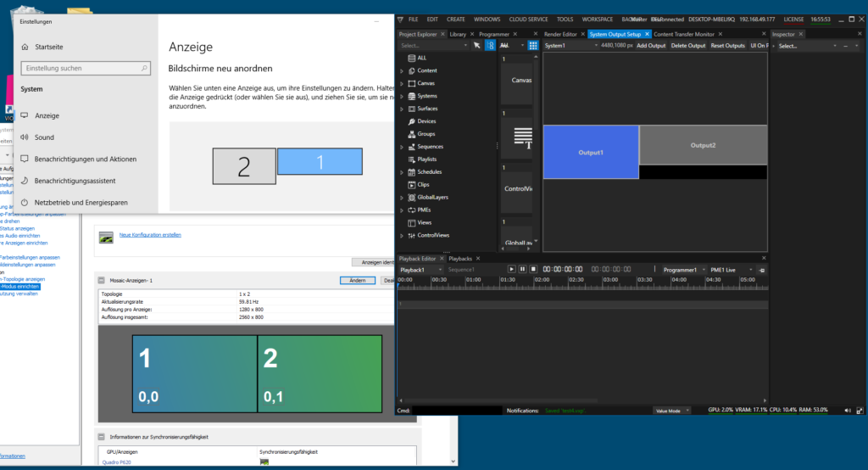Viewport: 868px width, 470px height.
Task: Select the blue Output1 rectangle
Action: (591, 152)
